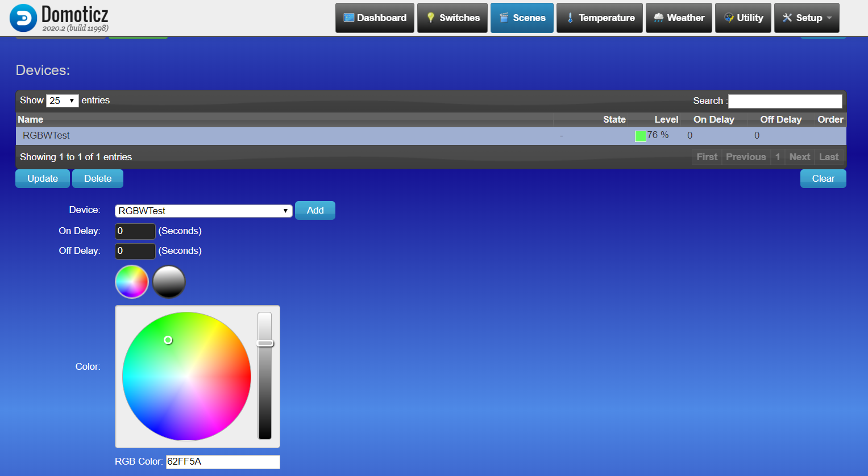Expand the Setup dropdown menu
The height and width of the screenshot is (476, 868).
click(807, 18)
